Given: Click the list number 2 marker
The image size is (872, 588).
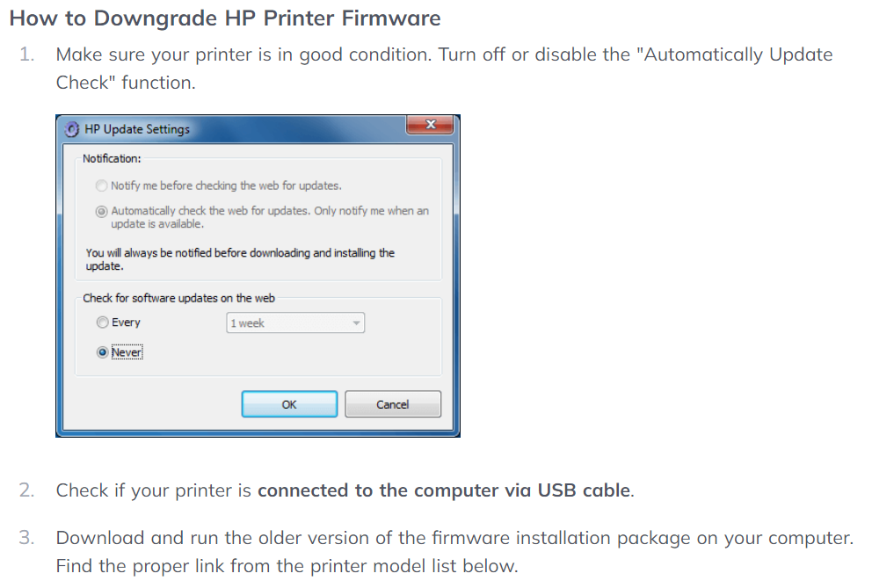Looking at the screenshot, I should [27, 490].
